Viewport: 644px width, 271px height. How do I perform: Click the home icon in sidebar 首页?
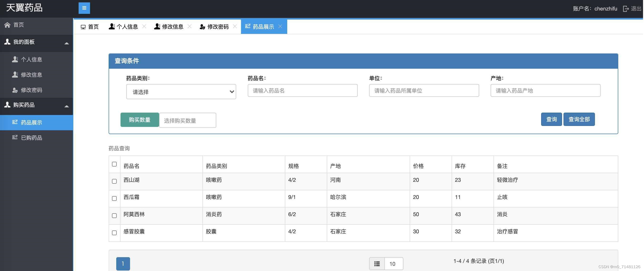(x=7, y=25)
